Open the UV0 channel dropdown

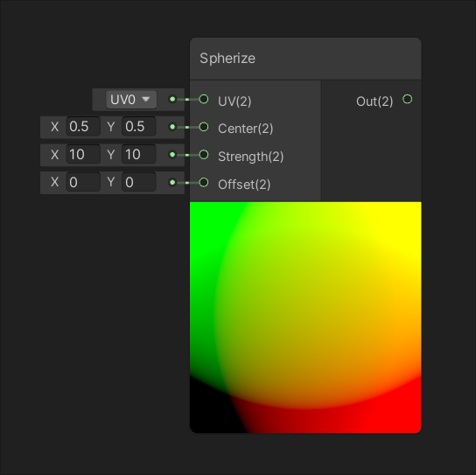131,100
